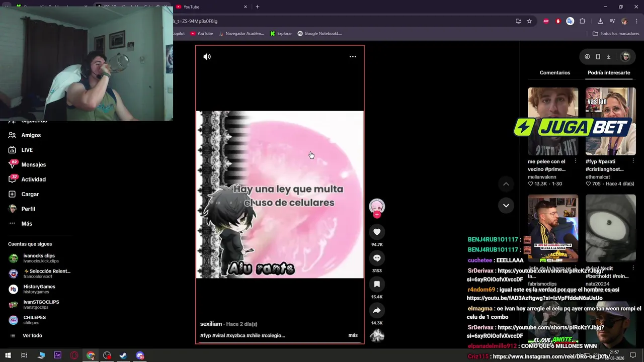Open the fabrismoclips recommended video thumbnail
The image size is (644, 362).
coord(553,228)
